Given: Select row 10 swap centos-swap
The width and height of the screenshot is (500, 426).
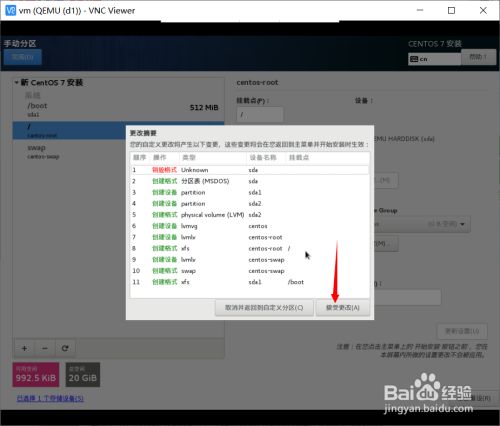Looking at the screenshot, I should pyautogui.click(x=250, y=271).
